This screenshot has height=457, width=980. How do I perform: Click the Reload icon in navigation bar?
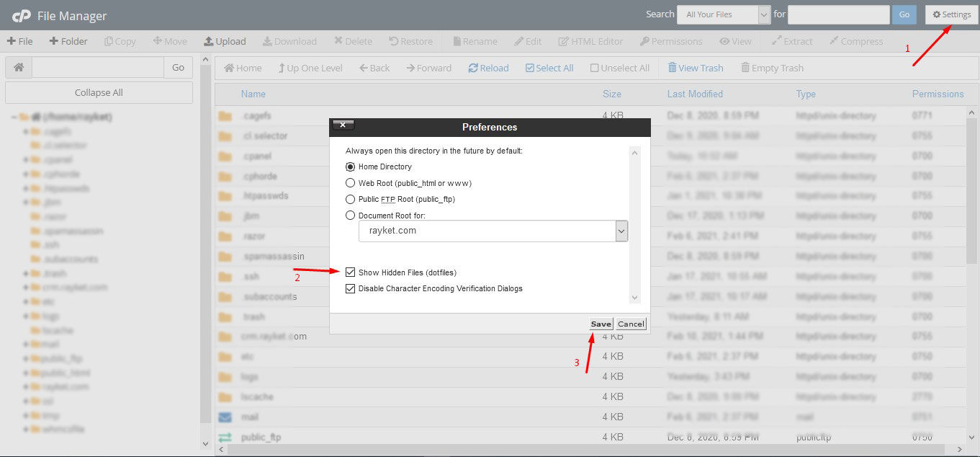click(x=473, y=68)
